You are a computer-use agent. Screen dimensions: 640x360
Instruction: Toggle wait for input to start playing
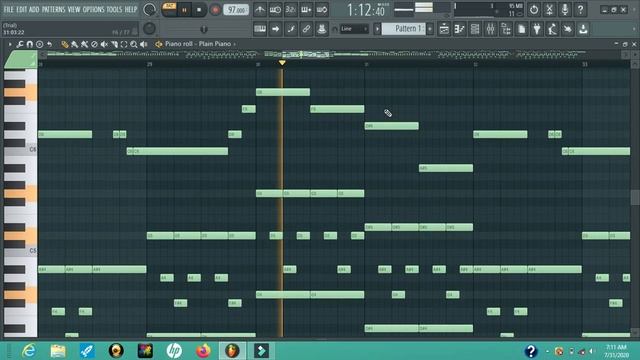(276, 10)
